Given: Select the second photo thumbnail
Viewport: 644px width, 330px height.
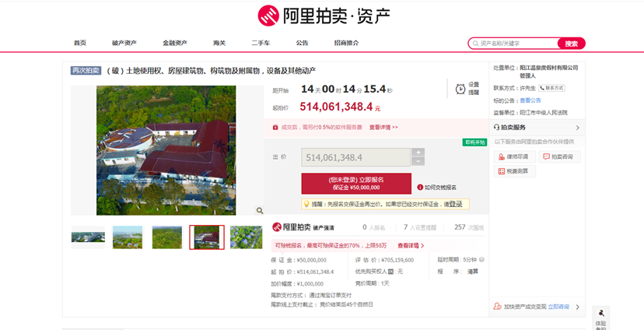Looking at the screenshot, I should click(x=128, y=237).
